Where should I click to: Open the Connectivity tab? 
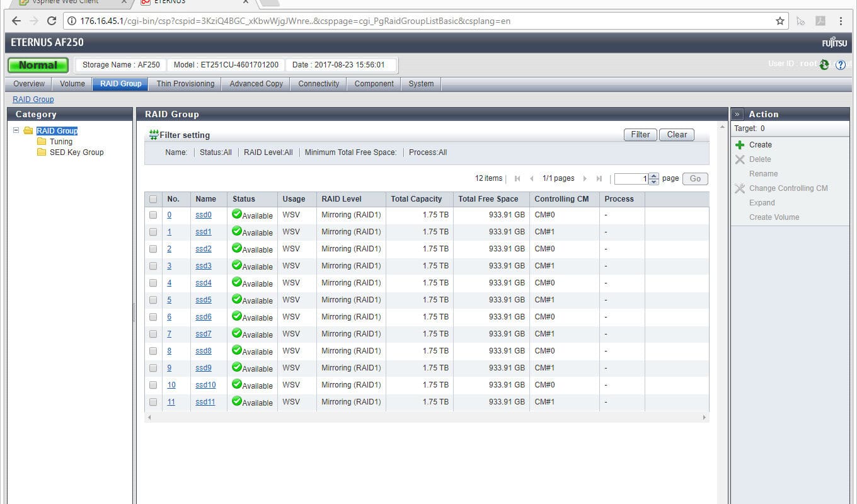point(318,84)
